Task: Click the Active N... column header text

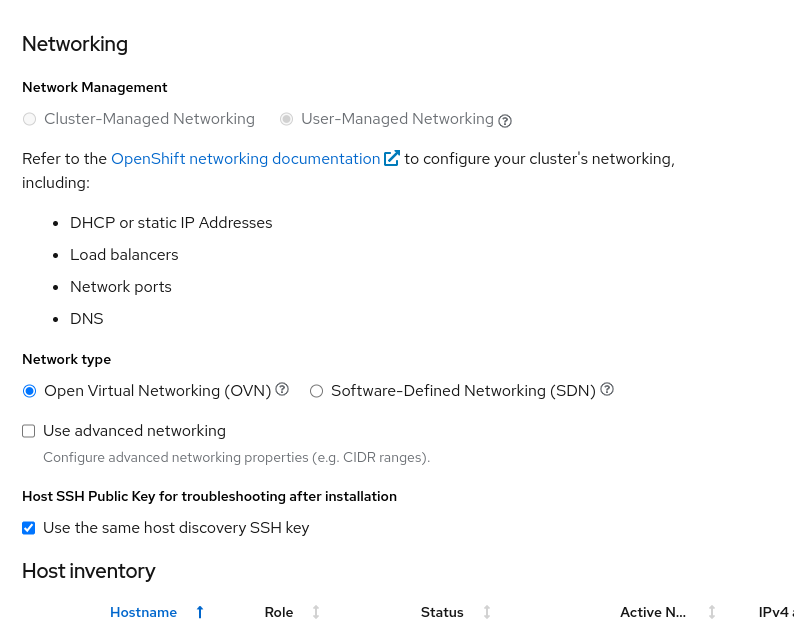Action: pos(653,612)
